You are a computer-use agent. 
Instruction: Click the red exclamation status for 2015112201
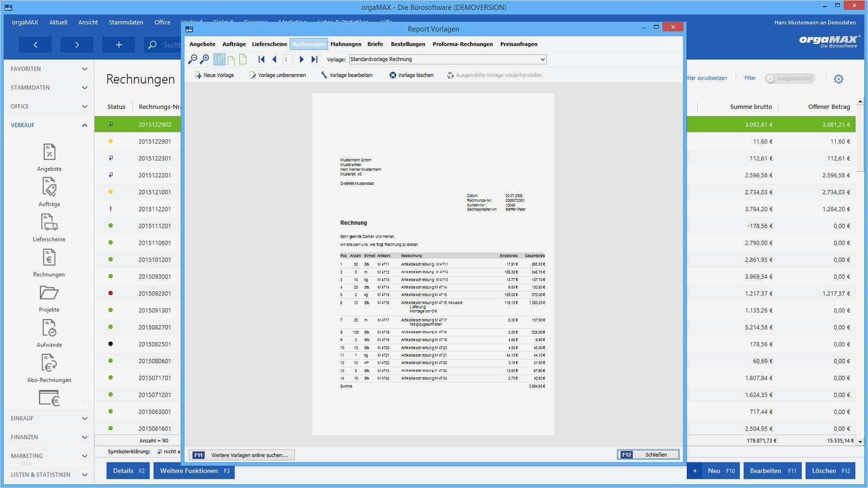[111, 209]
